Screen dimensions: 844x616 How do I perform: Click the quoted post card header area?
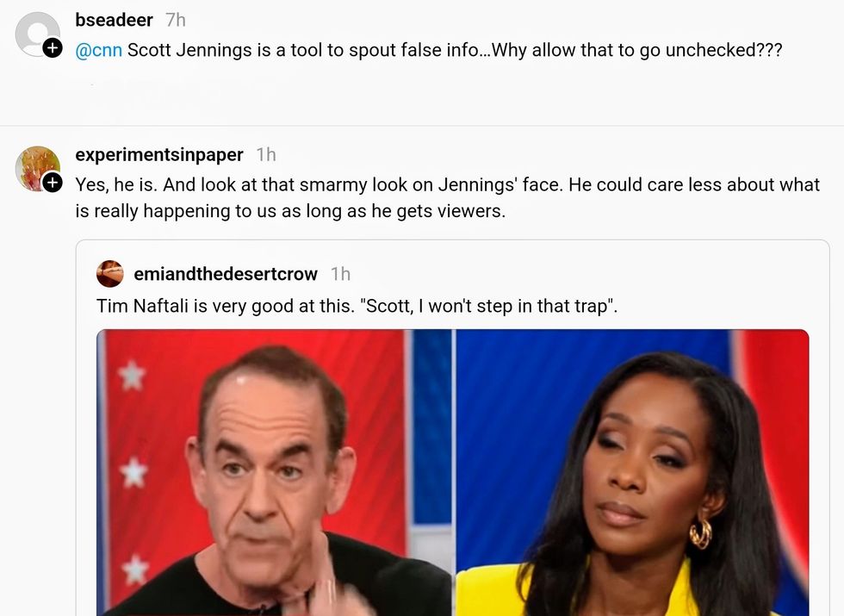coord(452,274)
